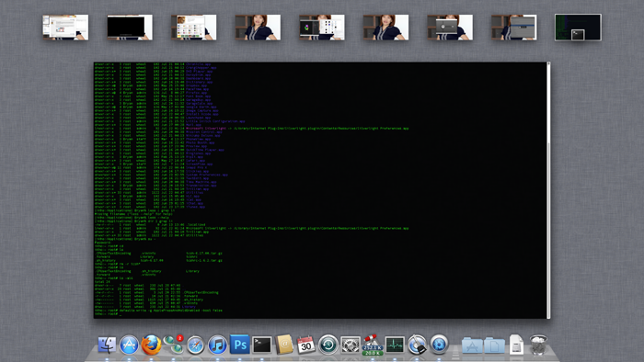Screen dimensions: 644x362
Task: Click the pink Microsoft Silverlight listing line
Action: click(x=251, y=129)
